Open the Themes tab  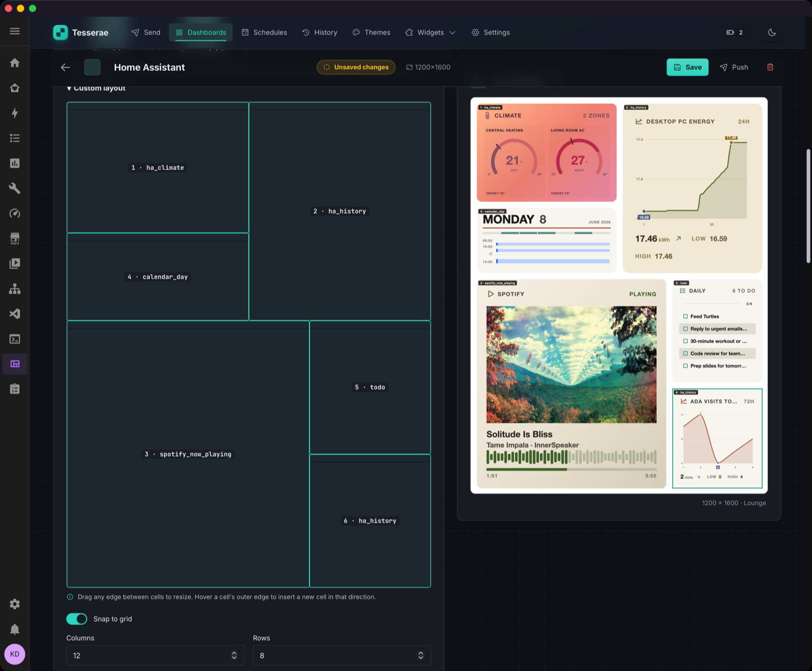tap(371, 32)
